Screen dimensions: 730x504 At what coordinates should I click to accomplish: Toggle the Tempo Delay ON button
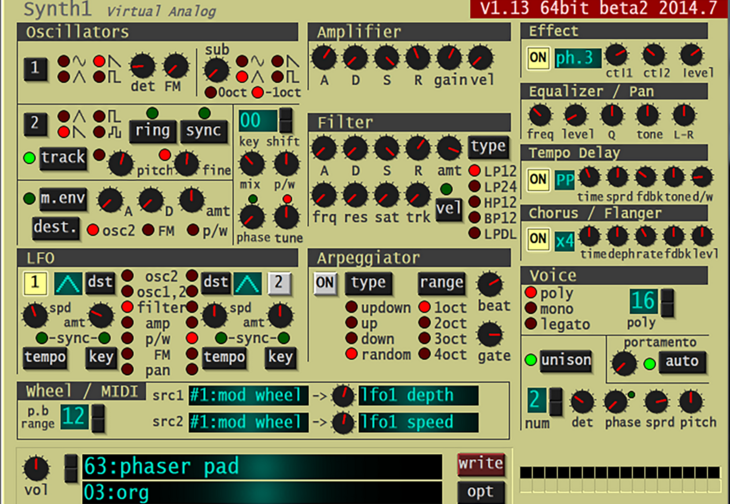[538, 180]
